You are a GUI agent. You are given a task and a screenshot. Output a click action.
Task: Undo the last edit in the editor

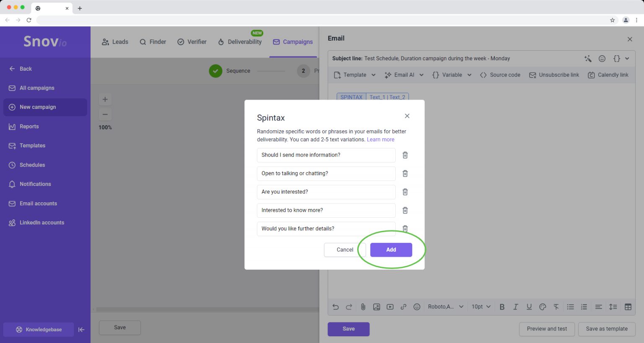pos(335,307)
